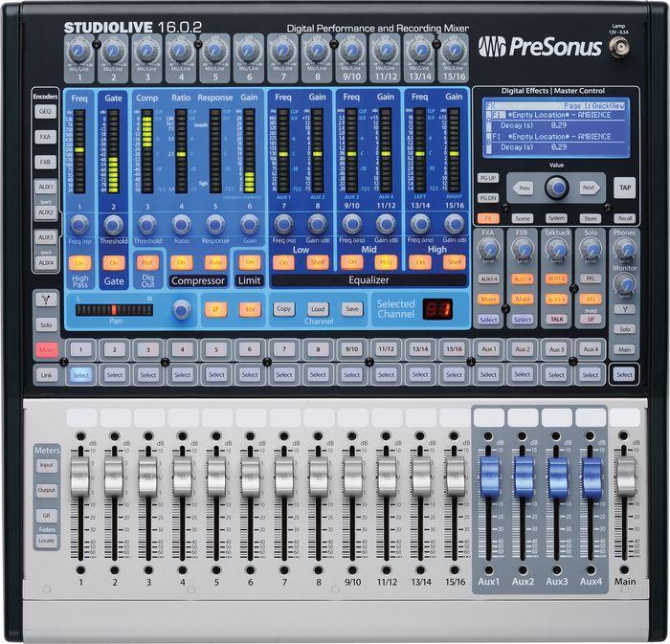
Task: Open the Scene menu
Action: point(522,218)
